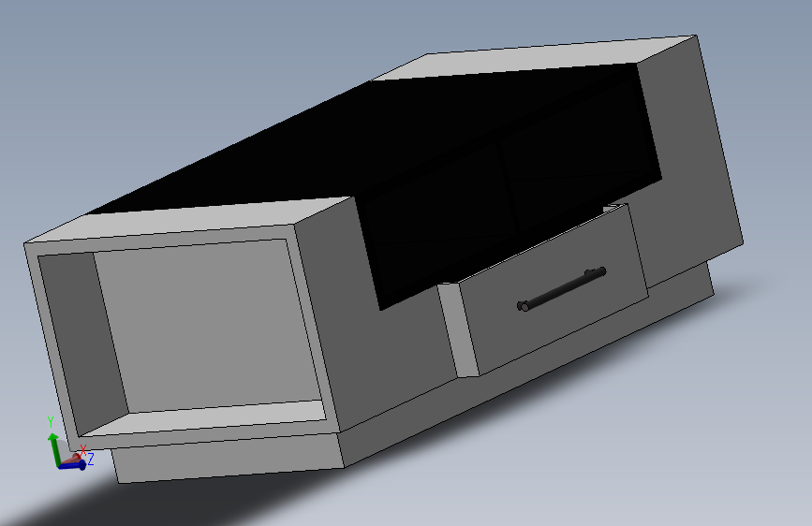
Task: Pick the back panel inside open compartment
Action: (x=207, y=324)
